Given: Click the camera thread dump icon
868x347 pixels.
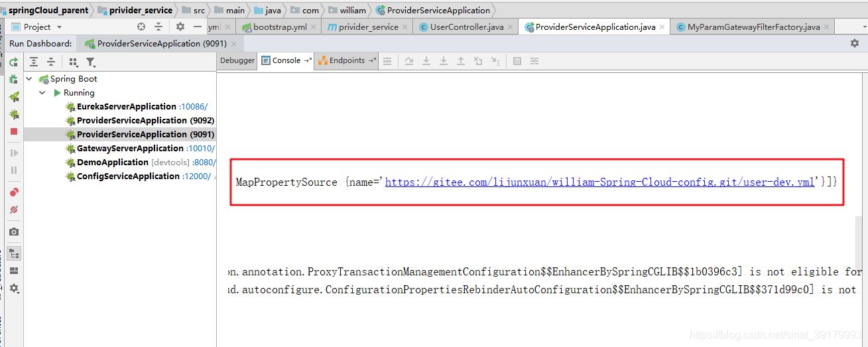Looking at the screenshot, I should pyautogui.click(x=14, y=232).
